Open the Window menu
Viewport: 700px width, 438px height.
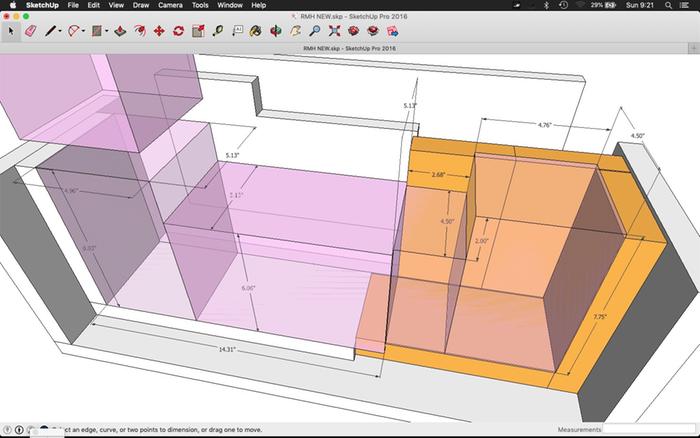pos(229,6)
